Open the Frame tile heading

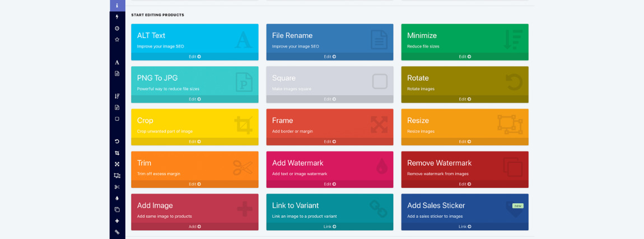coord(283,120)
